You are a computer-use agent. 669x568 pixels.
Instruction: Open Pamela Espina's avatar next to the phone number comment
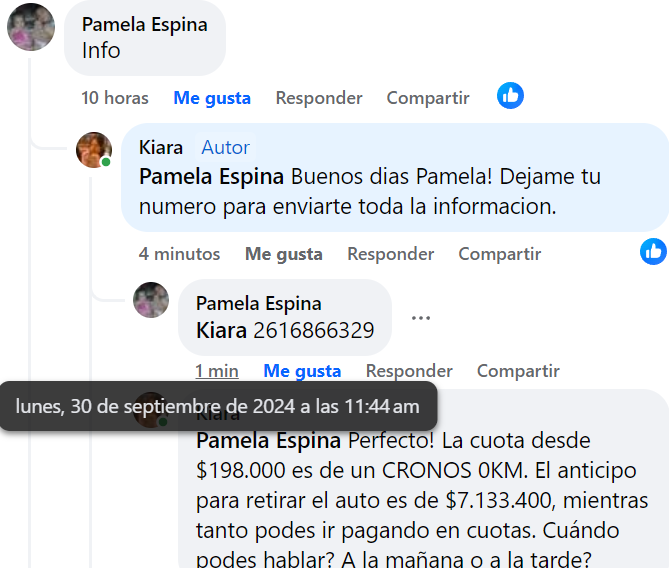151,300
